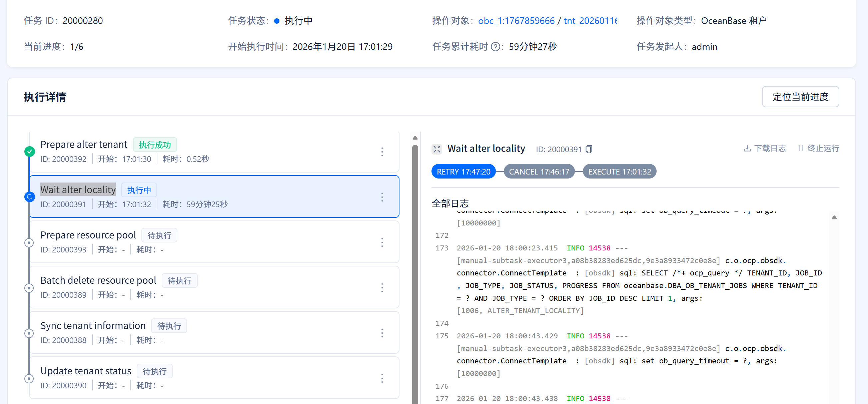Click the green success icon of Prepare alter tenant
This screenshot has width=868, height=404.
(30, 152)
